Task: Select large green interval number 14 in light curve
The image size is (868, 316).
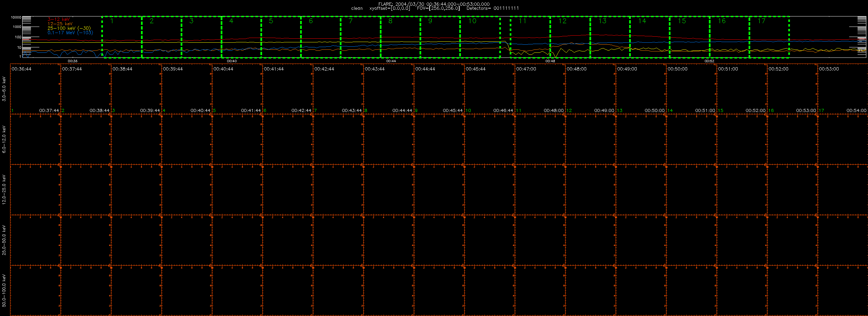Action: point(642,21)
